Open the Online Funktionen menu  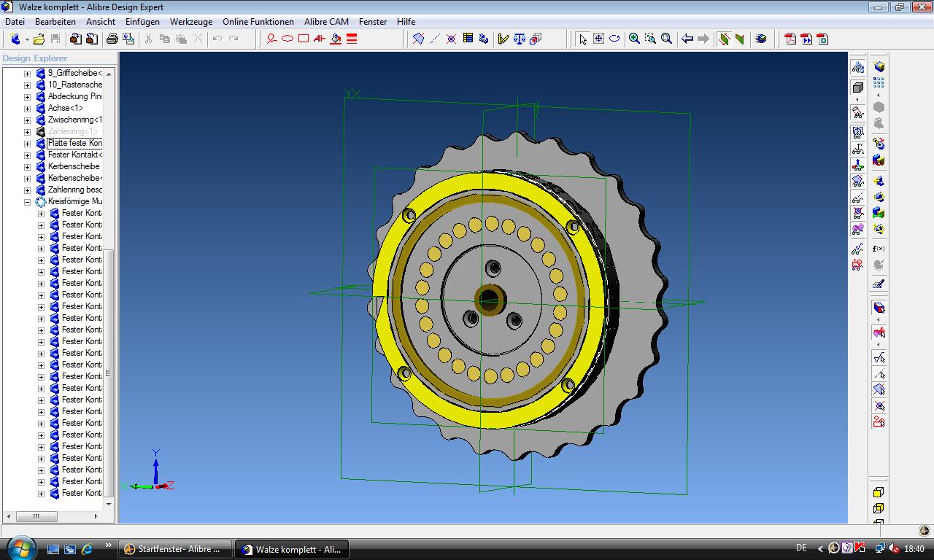258,22
